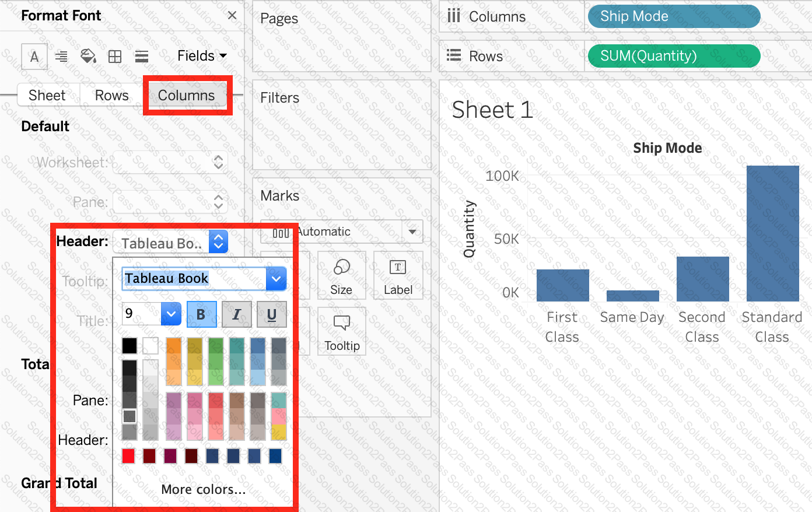Select the Lines format icon
This screenshot has height=512, width=812.
point(141,57)
